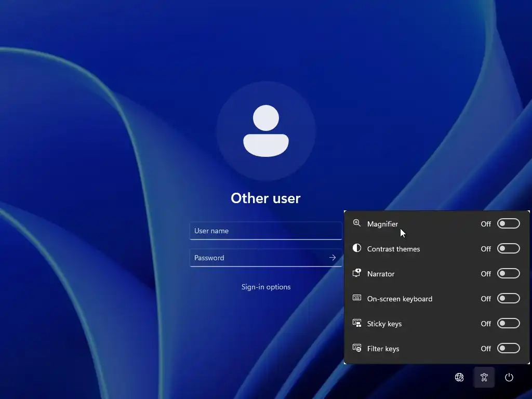
Task: Click the Other user heading
Action: click(x=265, y=198)
